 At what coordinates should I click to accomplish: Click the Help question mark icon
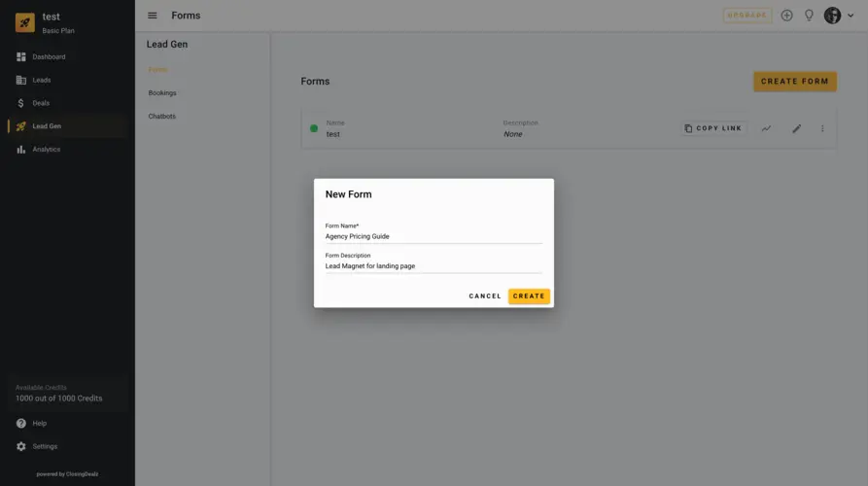point(21,424)
